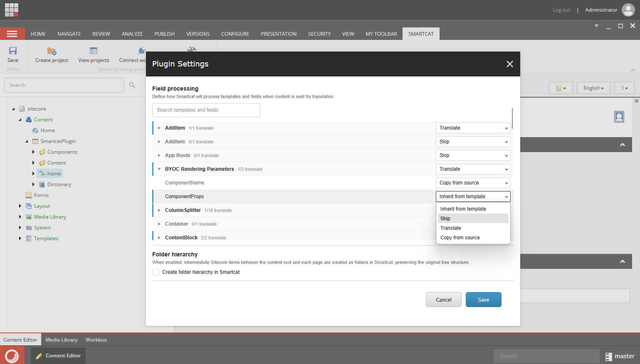Expand the ContentBlock template row

coord(159,238)
